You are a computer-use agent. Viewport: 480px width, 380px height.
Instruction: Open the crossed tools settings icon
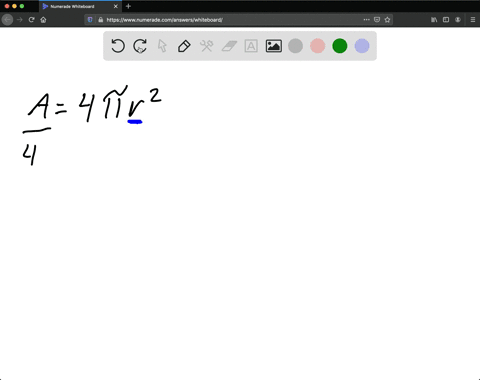[206, 46]
